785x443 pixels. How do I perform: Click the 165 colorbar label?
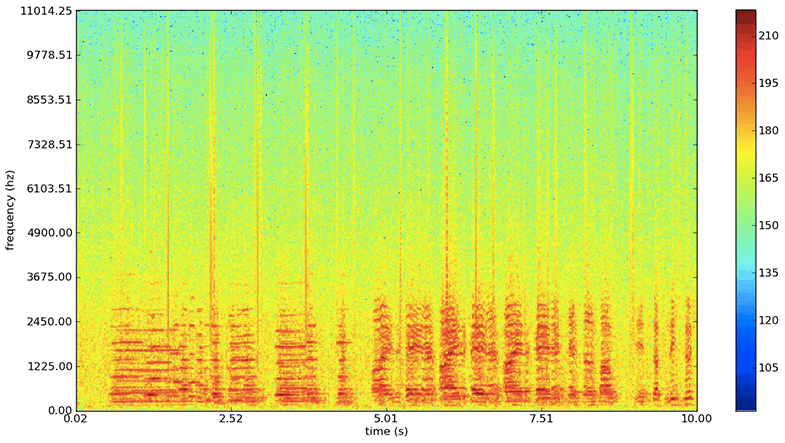pyautogui.click(x=768, y=178)
